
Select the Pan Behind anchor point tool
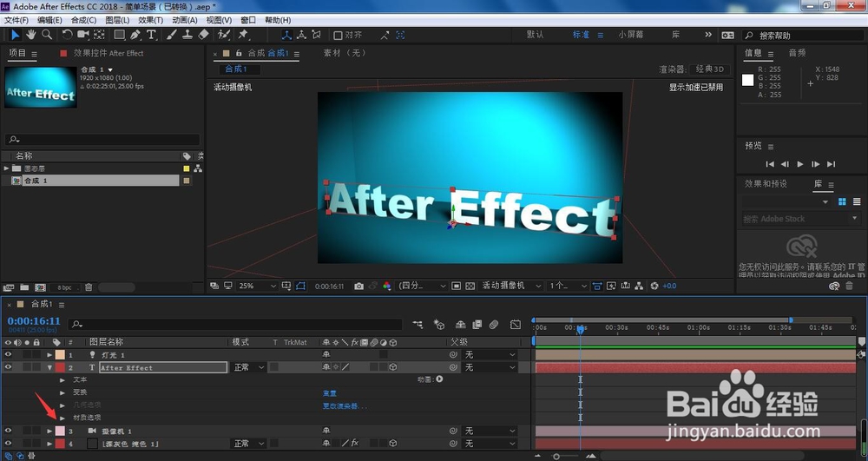[x=99, y=35]
